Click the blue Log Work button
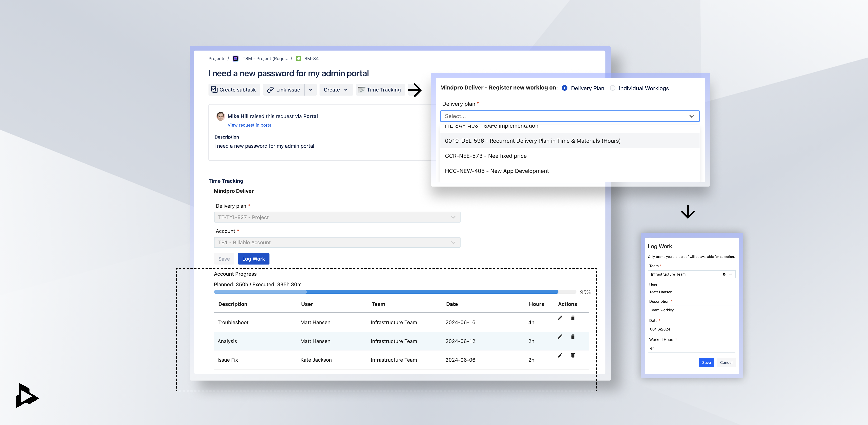Image resolution: width=868 pixels, height=425 pixels. point(253,259)
